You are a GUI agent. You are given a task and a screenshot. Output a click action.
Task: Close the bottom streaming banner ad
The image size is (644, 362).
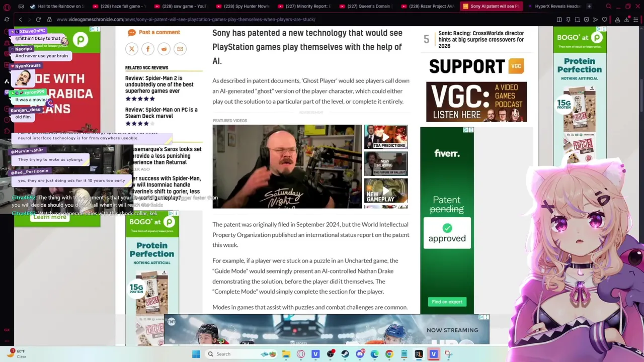click(487, 317)
